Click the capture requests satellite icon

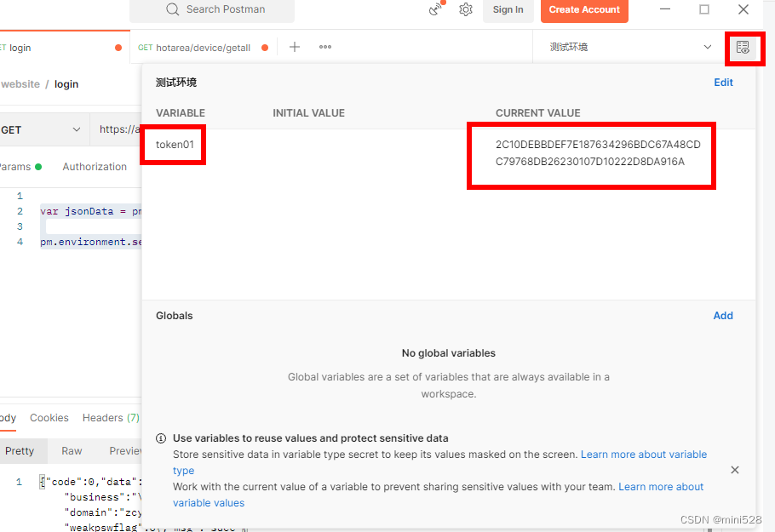[433, 9]
